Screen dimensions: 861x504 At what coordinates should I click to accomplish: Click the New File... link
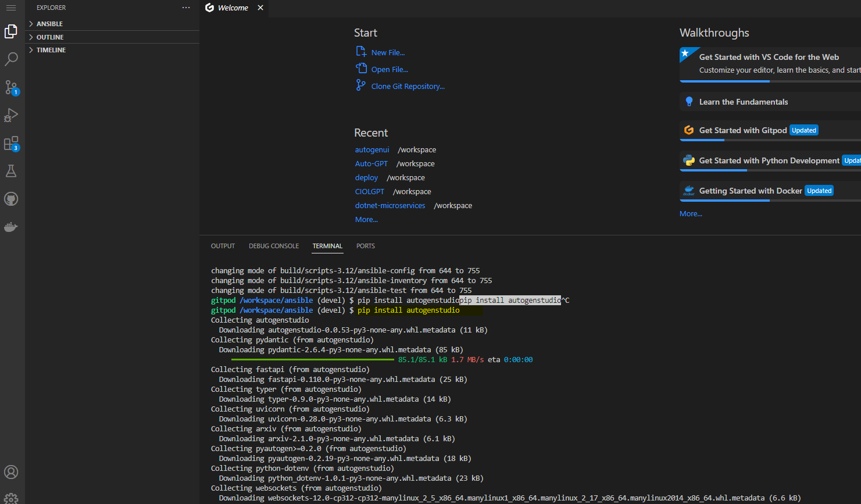(388, 52)
